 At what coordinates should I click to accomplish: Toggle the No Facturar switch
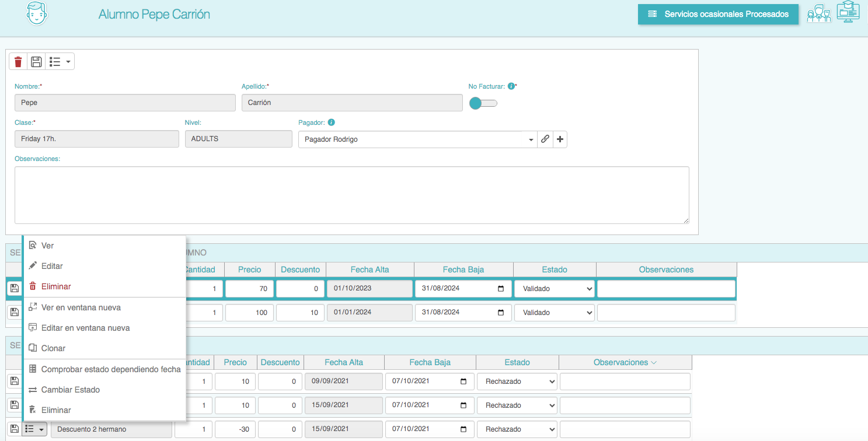[x=483, y=103]
